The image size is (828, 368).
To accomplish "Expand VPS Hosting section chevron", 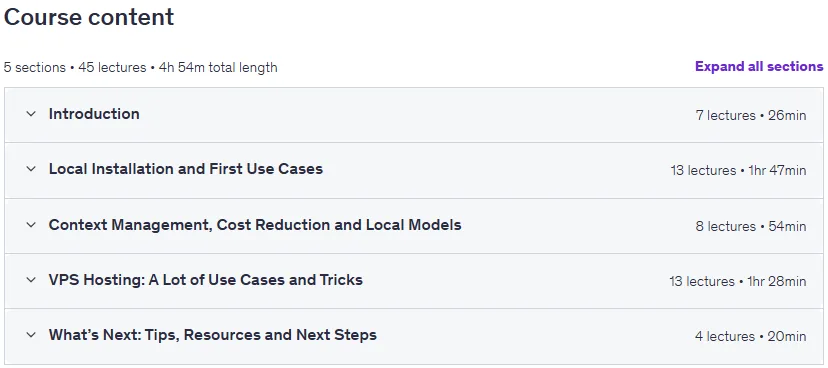I will pyautogui.click(x=31, y=280).
